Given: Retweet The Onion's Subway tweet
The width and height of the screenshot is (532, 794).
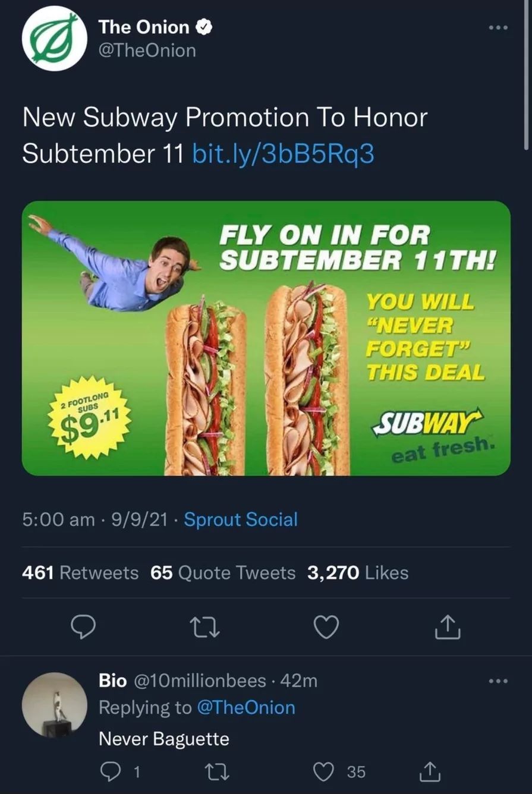Looking at the screenshot, I should coord(205,627).
